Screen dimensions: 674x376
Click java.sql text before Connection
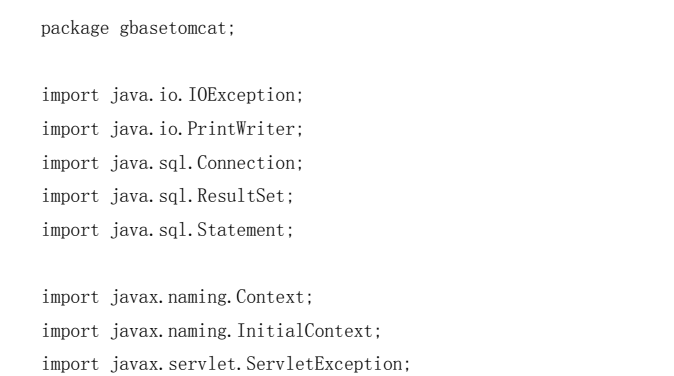[149, 163]
